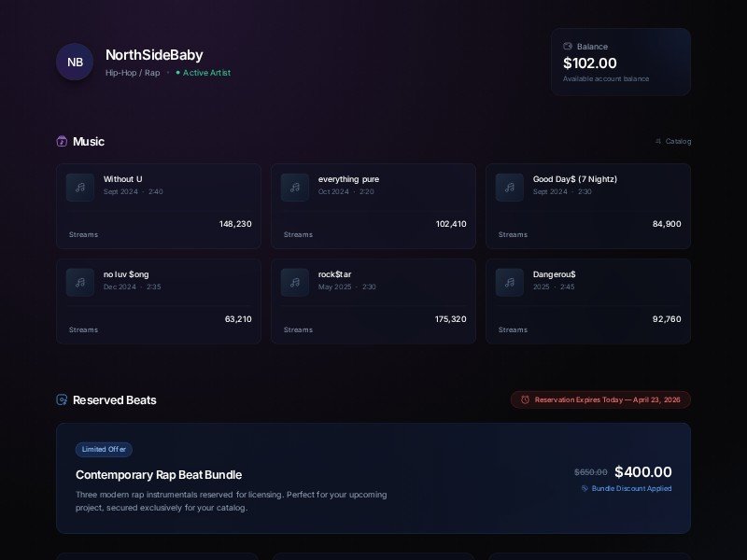Click the wallet icon beside Balance

(568, 47)
